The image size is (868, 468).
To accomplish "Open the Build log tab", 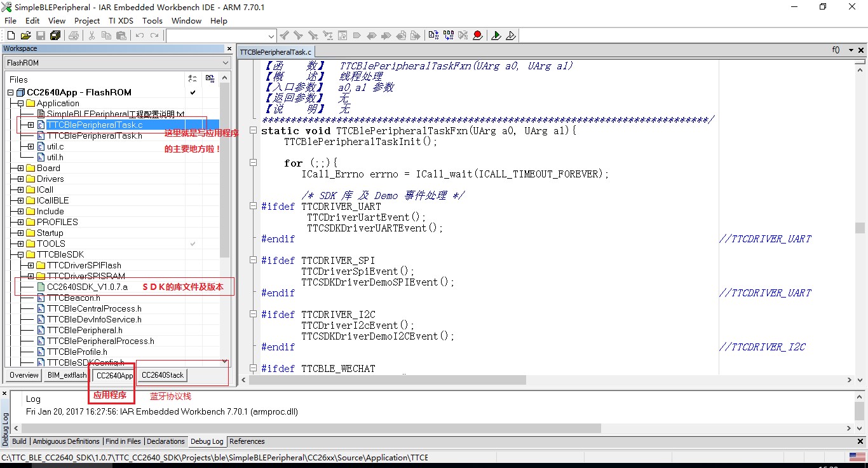I will pyautogui.click(x=19, y=441).
